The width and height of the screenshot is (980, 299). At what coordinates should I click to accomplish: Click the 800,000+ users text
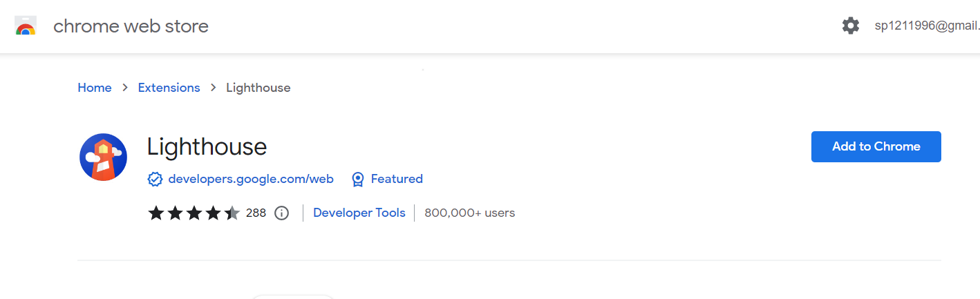coord(470,213)
